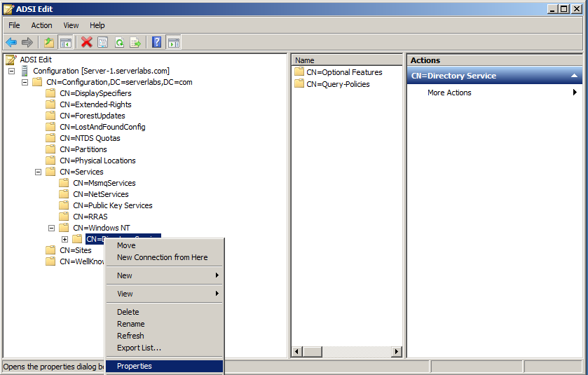The width and height of the screenshot is (588, 375).
Task: Toggle the Show/Hide Action Pane icon
Action: pyautogui.click(x=173, y=42)
